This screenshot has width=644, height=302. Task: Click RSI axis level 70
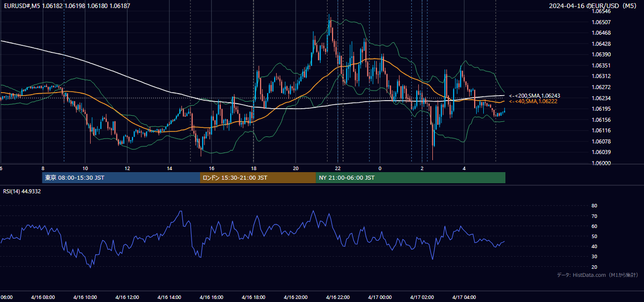(594, 216)
